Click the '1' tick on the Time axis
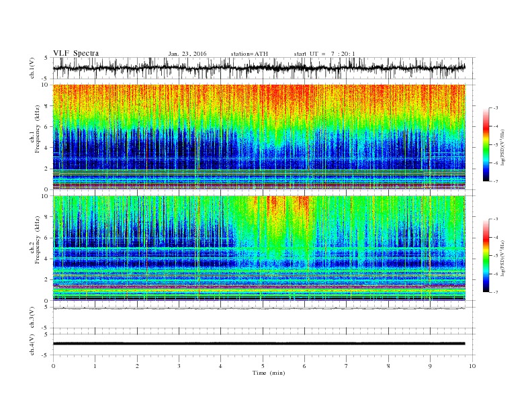 point(95,366)
